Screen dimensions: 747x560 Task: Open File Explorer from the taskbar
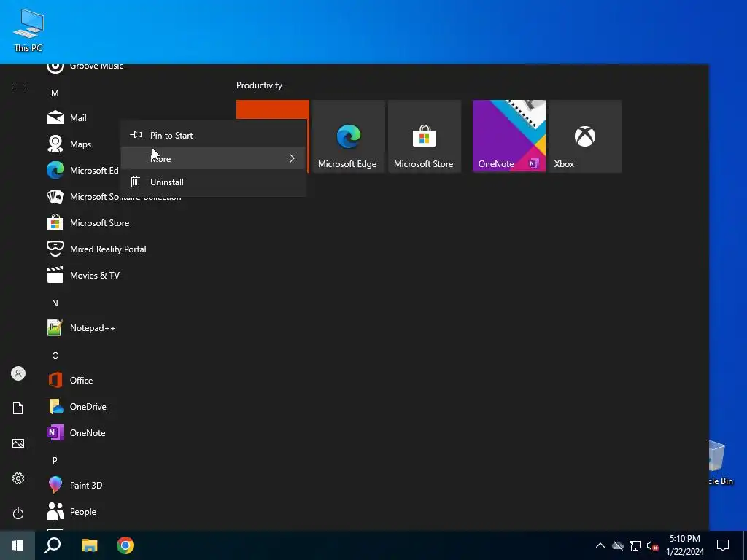pyautogui.click(x=89, y=545)
